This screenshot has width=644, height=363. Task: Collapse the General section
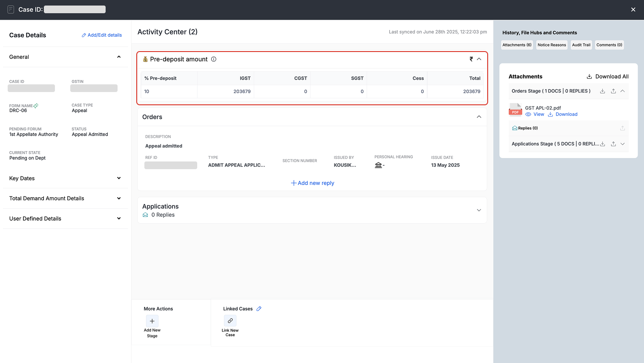(119, 57)
